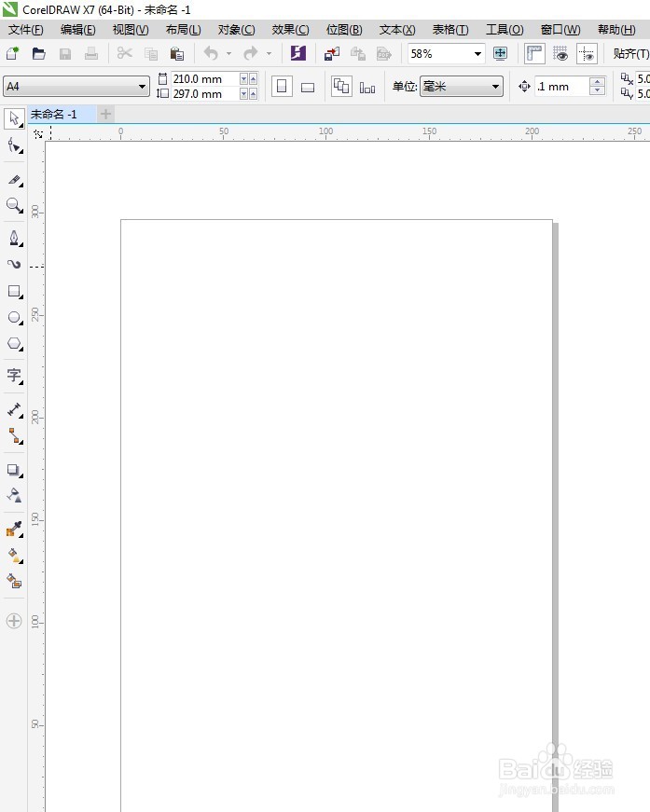The height and width of the screenshot is (812, 650).
Task: Select the Pick tool arrow
Action: point(14,118)
